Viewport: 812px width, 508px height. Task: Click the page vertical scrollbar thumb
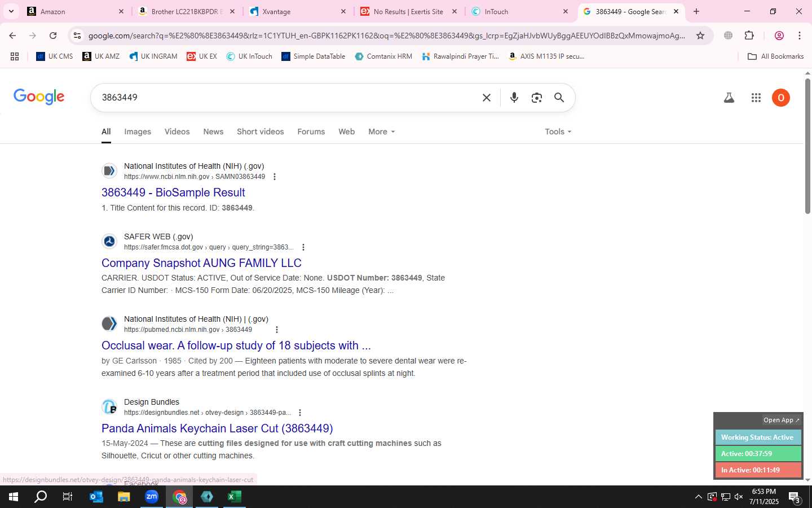807,147
